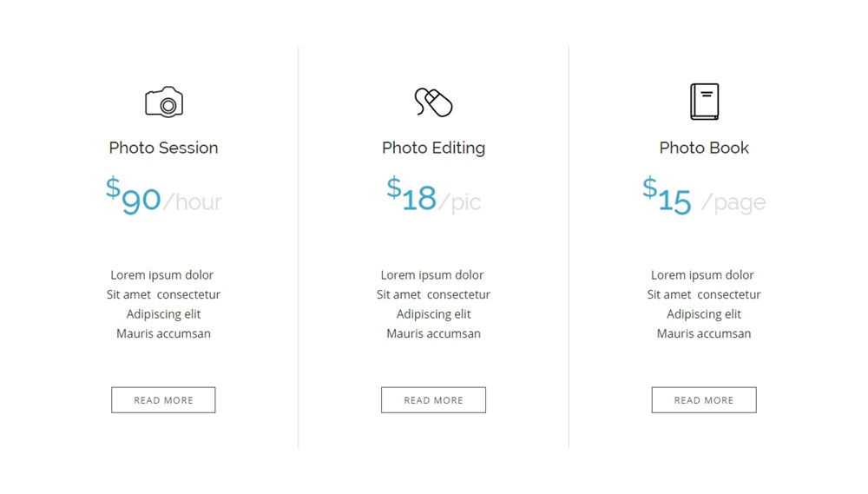Click 'Mauris accumsan' in Photo Book column
The height and width of the screenshot is (494, 868).
(704, 333)
